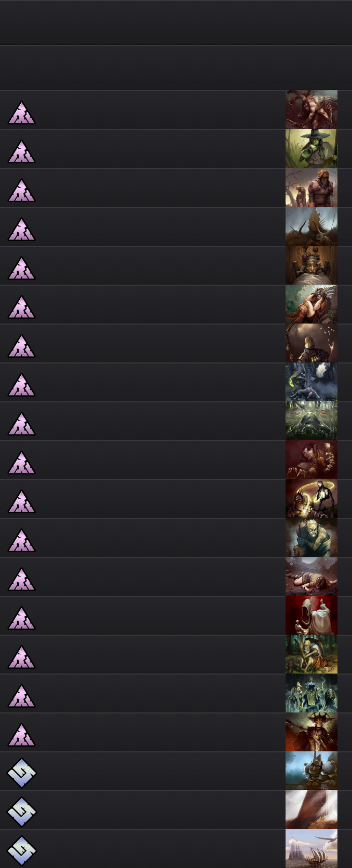View the sailing ship and castle artwork

click(312, 849)
